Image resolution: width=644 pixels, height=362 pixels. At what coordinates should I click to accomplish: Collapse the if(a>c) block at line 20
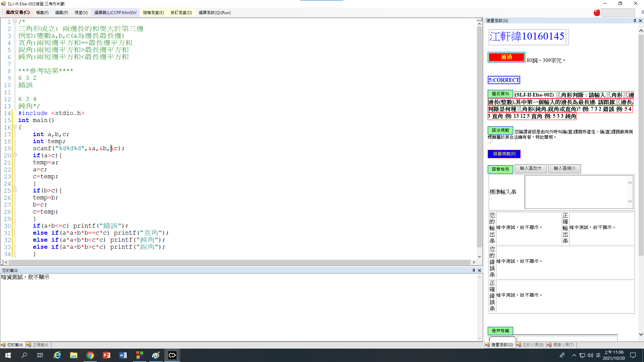click(x=15, y=155)
